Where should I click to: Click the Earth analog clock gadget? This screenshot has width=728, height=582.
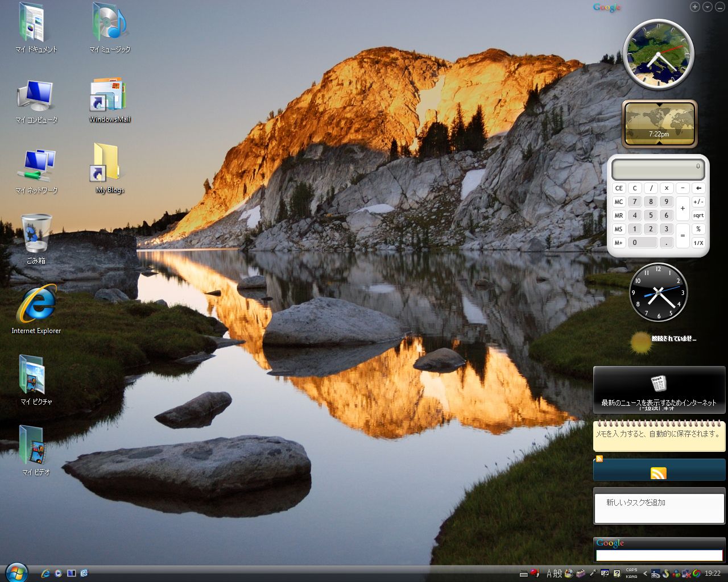659,55
